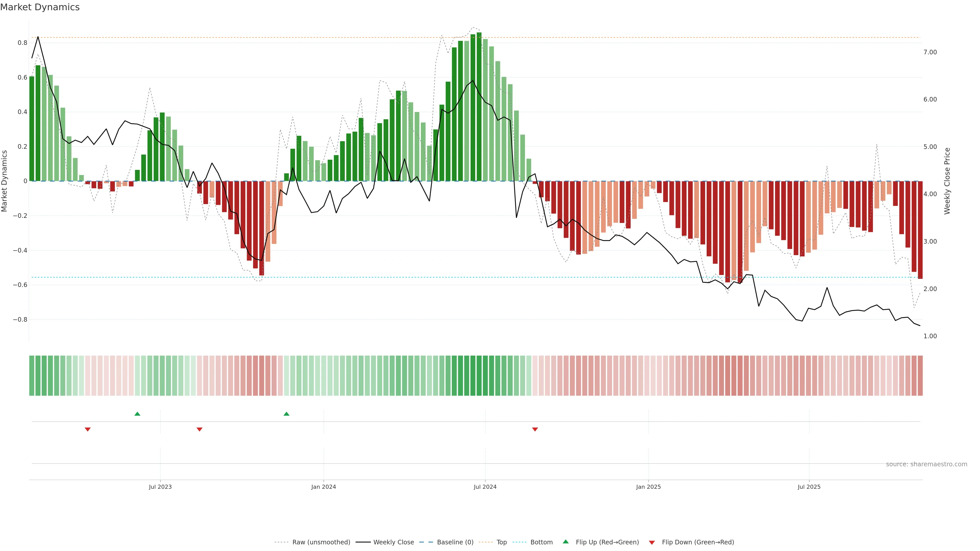Click red Flip Down marker after Jul 2024
Image resolution: width=980 pixels, height=551 pixels.
click(535, 429)
